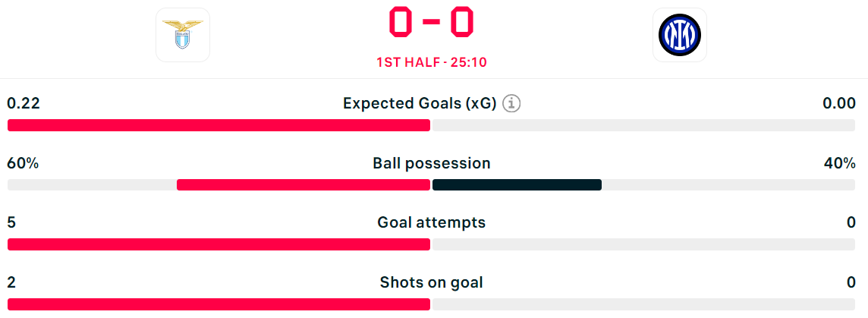
Task: Click the red Goal attempts bar
Action: tap(219, 244)
